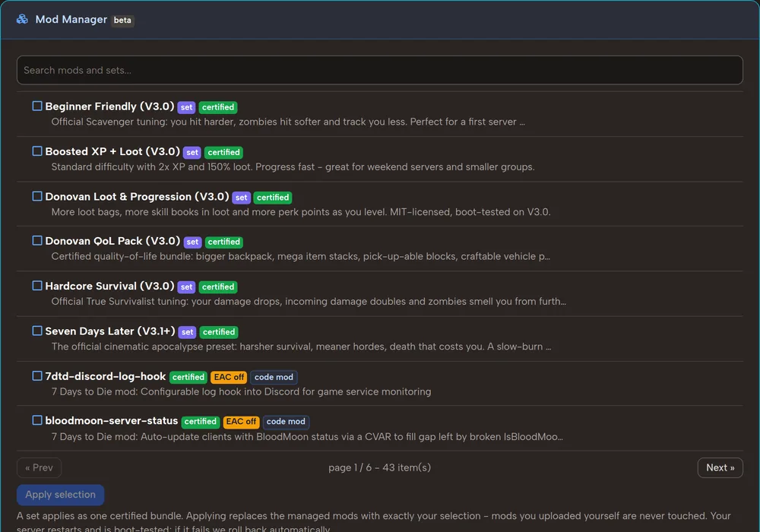The width and height of the screenshot is (760, 532).
Task: Click the set badge on Hardcore Survival
Action: pos(187,287)
